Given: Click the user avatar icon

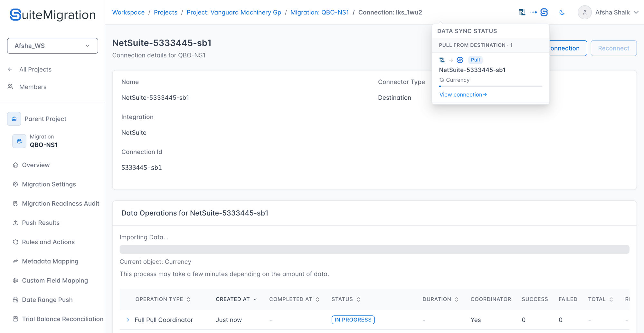Looking at the screenshot, I should click(584, 12).
